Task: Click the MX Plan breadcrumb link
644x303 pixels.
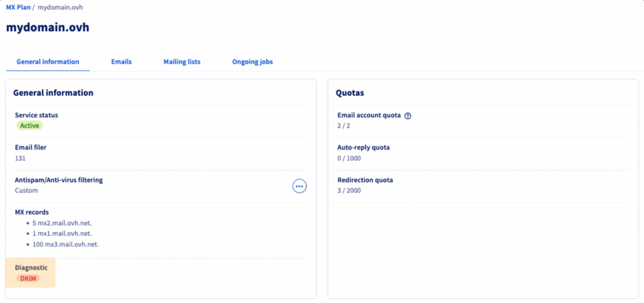Action: tap(17, 7)
